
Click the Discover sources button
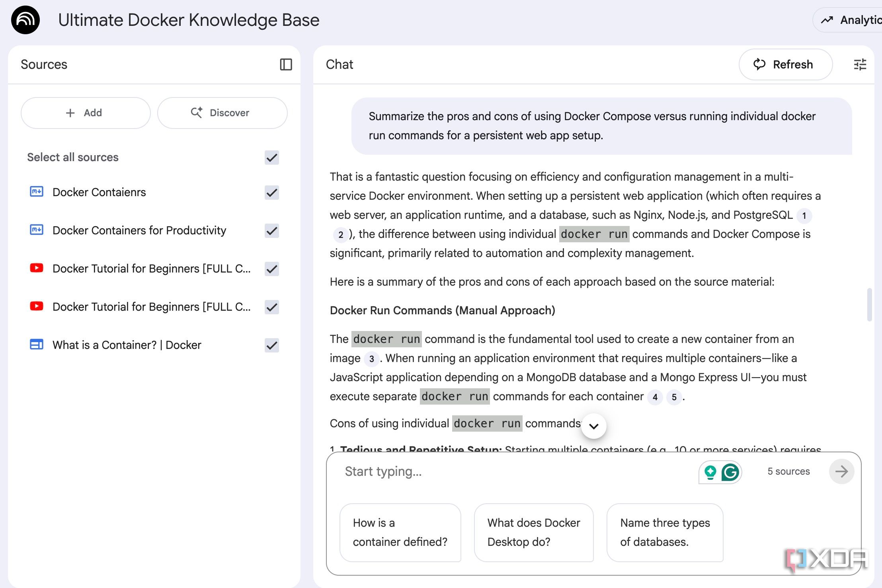coord(222,113)
